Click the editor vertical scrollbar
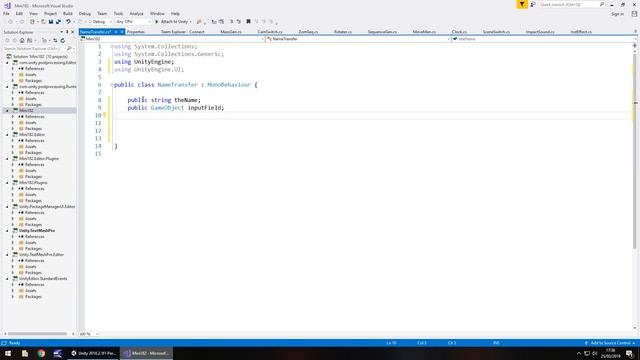The image size is (640, 360). 634,151
